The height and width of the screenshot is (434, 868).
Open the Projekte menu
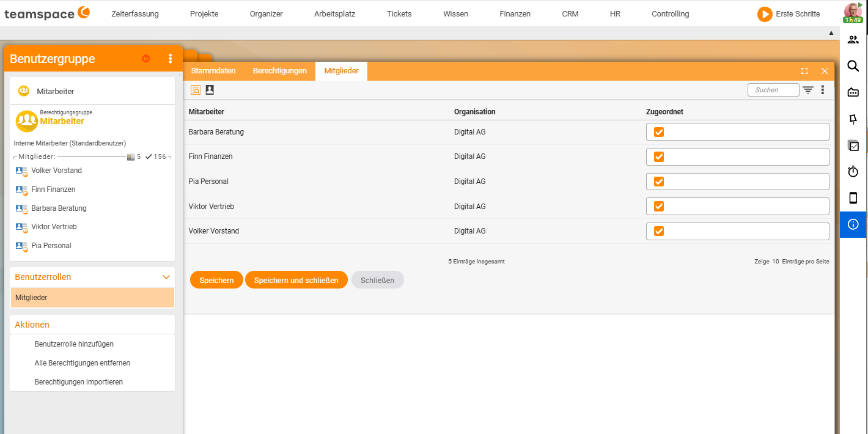204,13
